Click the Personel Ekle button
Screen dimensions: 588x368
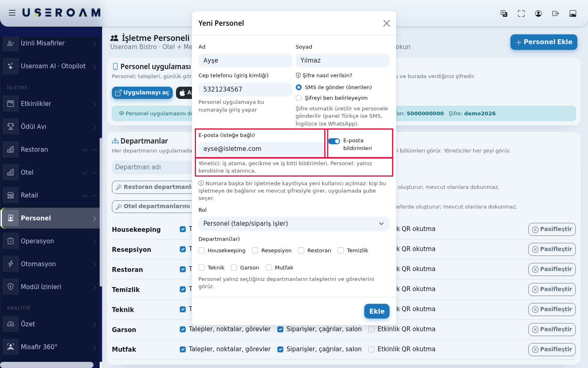pos(544,42)
